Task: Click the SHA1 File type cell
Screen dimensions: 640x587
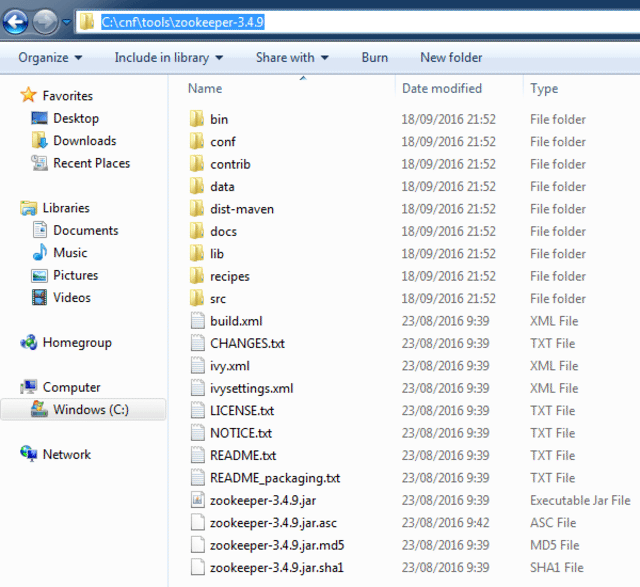Action: [x=557, y=568]
